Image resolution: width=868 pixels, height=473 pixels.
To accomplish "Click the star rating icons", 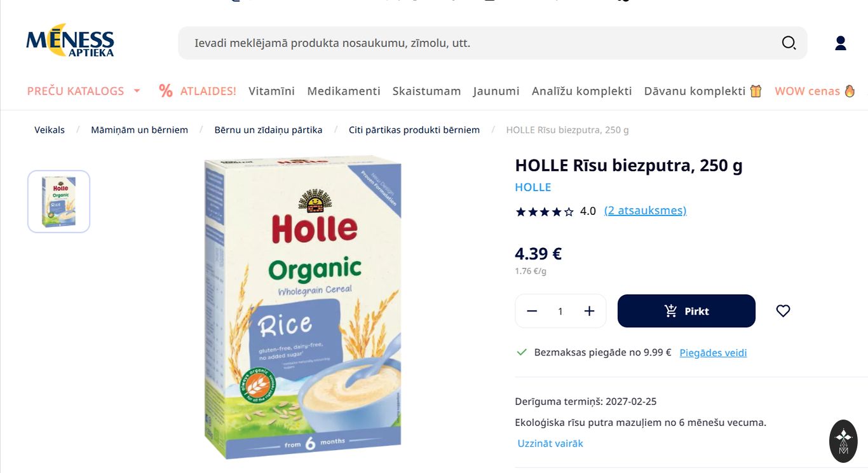I will (545, 211).
